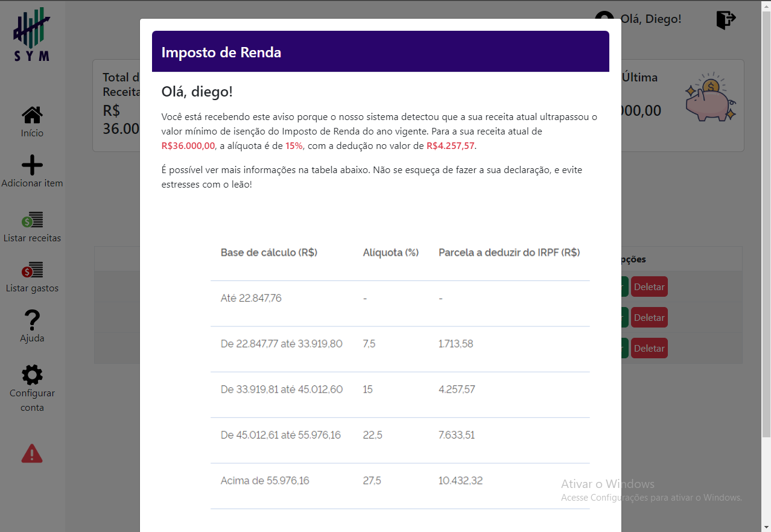
Task: Click the Alíquota (%) column header
Action: (391, 253)
